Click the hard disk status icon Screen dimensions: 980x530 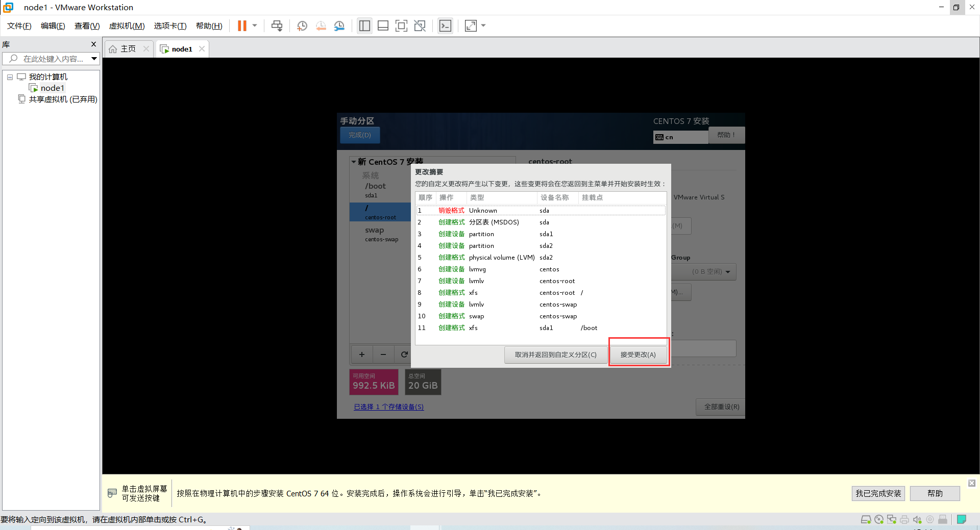(866, 519)
